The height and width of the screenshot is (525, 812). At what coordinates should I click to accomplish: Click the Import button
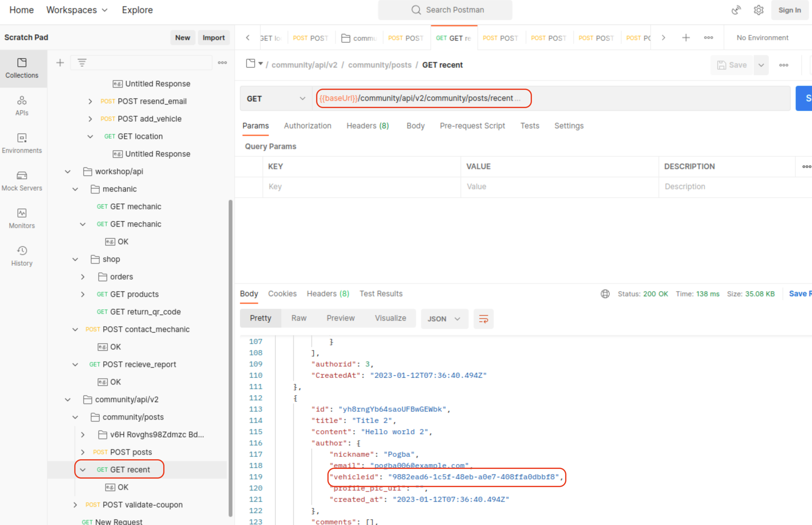213,38
